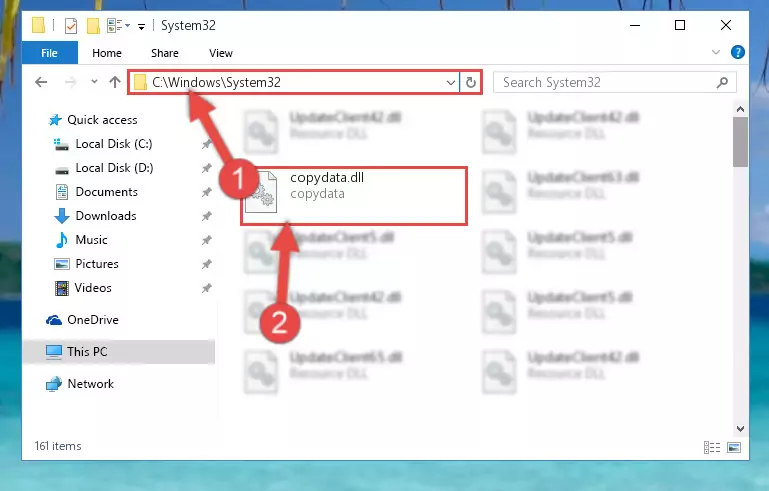Click the pin icon beside Downloads
Viewport: 769px width, 491px height.
[x=206, y=216]
